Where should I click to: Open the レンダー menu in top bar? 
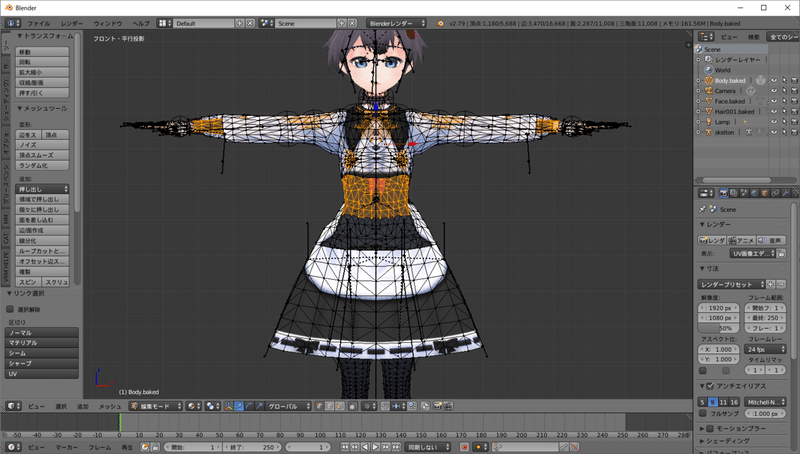tap(71, 23)
